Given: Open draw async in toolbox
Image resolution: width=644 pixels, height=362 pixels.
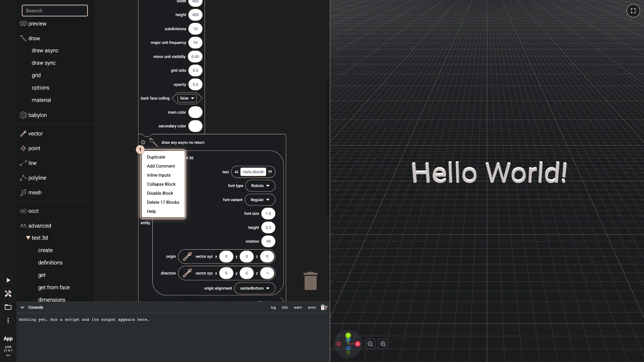Looking at the screenshot, I should pos(45,51).
